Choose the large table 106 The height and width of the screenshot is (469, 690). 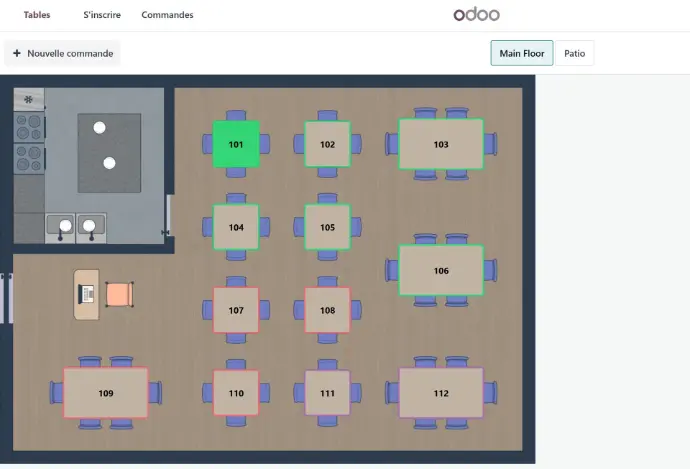[x=441, y=271]
